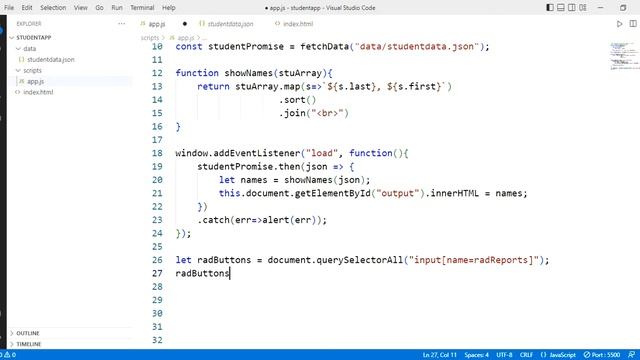The image size is (640, 360).
Task: Open the feedback icon in the status bar
Action: (631, 355)
